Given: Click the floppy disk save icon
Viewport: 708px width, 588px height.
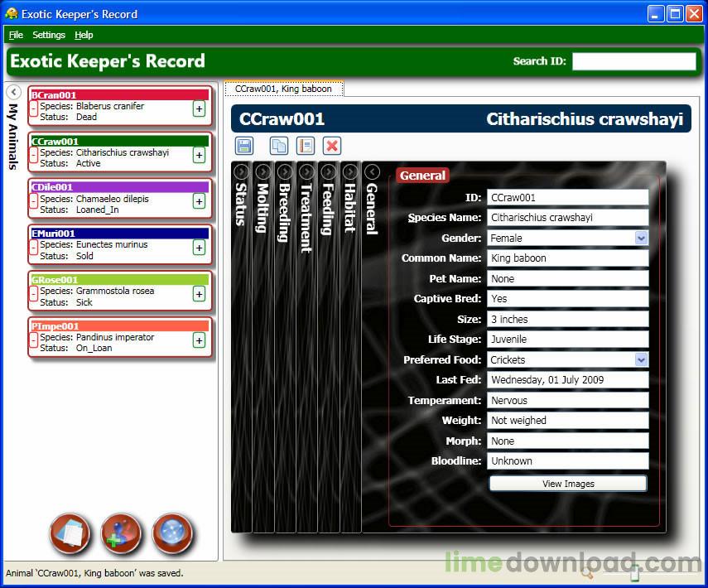Looking at the screenshot, I should tap(244, 146).
